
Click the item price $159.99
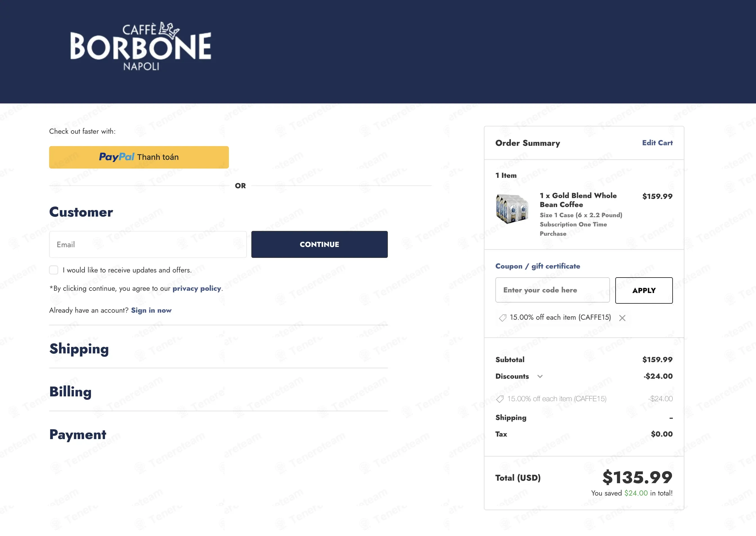tap(657, 196)
